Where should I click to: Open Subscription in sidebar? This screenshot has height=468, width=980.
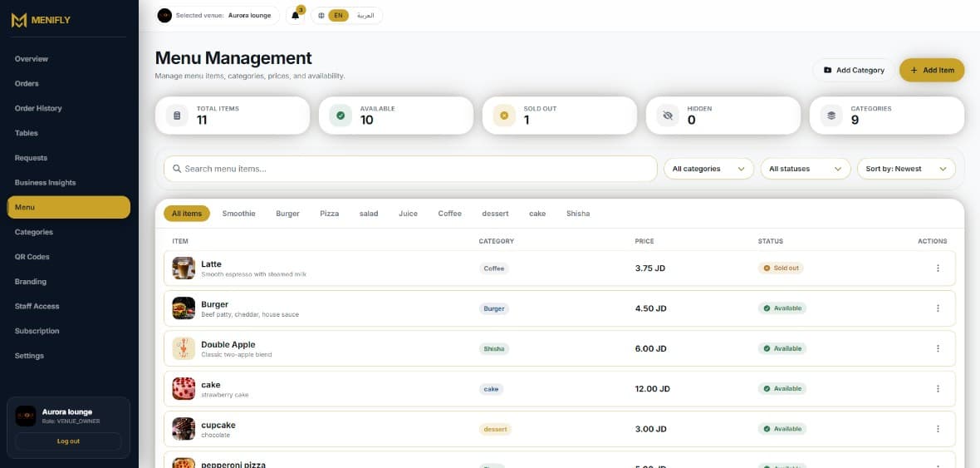[x=69, y=331]
